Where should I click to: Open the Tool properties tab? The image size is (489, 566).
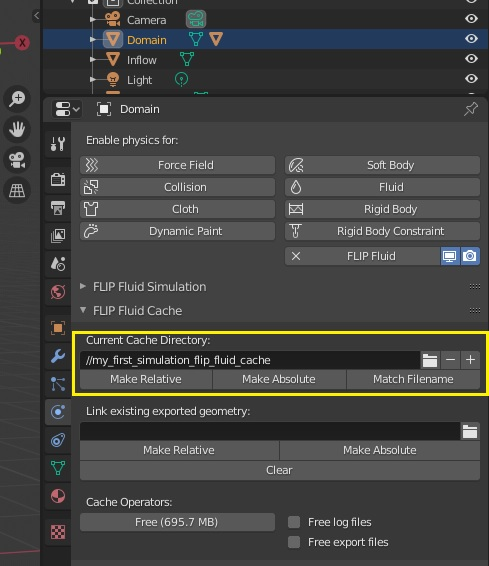(x=58, y=144)
